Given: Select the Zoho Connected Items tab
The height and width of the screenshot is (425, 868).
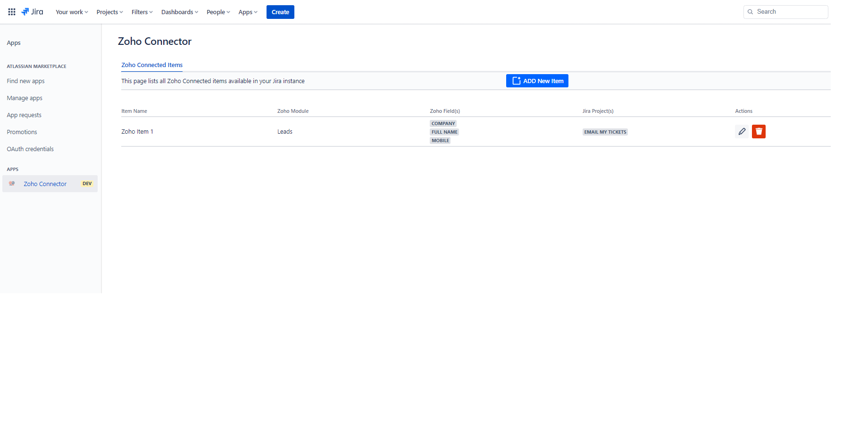Looking at the screenshot, I should click(x=152, y=65).
